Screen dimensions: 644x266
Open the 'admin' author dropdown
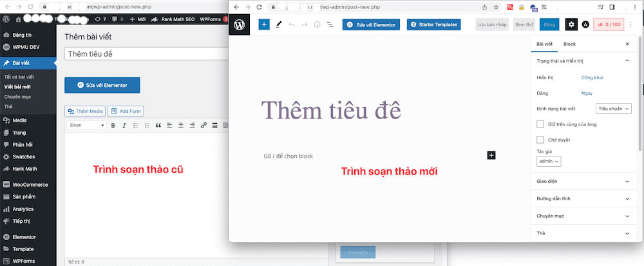[549, 162]
